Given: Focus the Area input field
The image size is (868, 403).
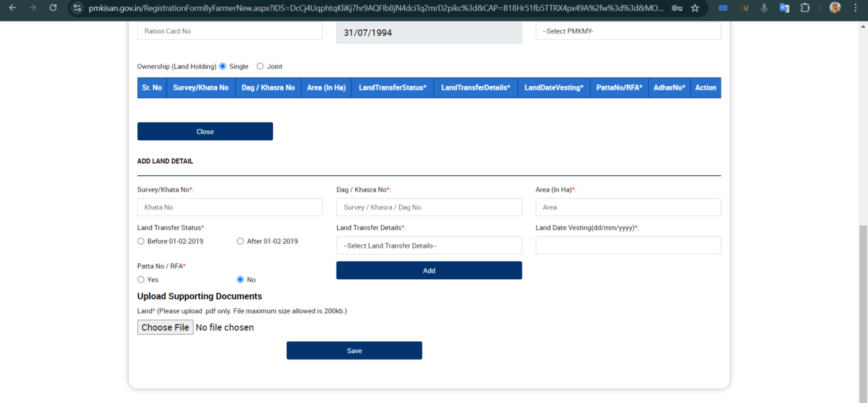Looking at the screenshot, I should 628,207.
